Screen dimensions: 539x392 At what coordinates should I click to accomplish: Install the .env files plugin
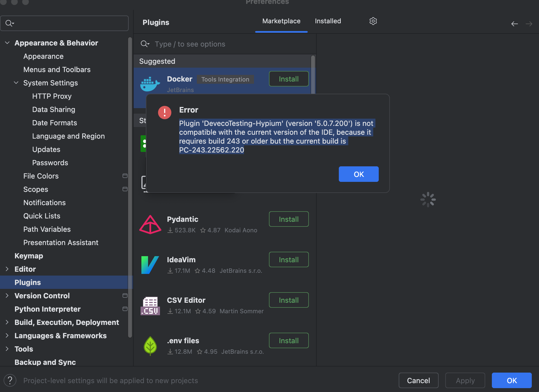[289, 340]
